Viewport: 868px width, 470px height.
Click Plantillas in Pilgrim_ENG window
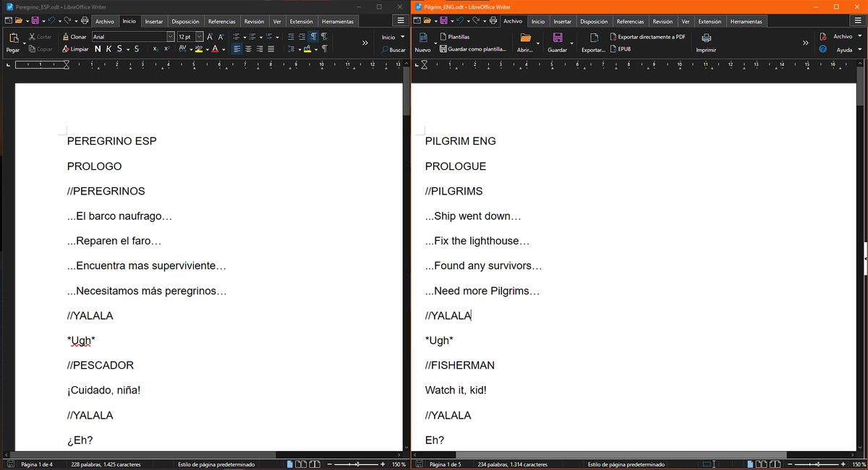point(455,37)
